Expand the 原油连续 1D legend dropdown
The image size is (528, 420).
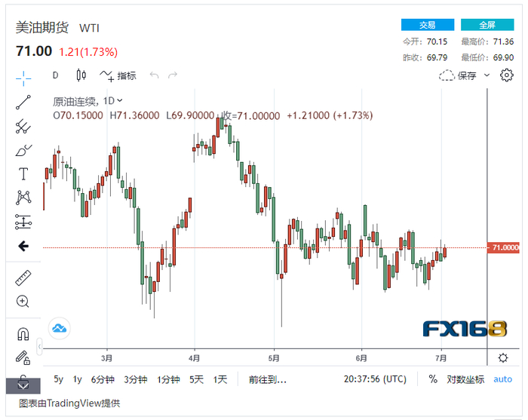coord(120,100)
